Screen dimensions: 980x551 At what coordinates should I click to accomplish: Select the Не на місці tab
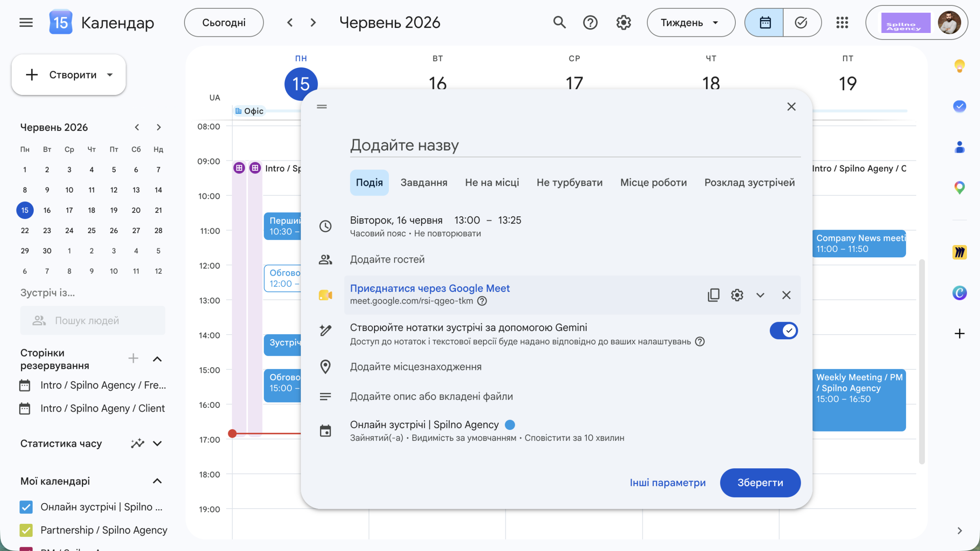pyautogui.click(x=492, y=183)
